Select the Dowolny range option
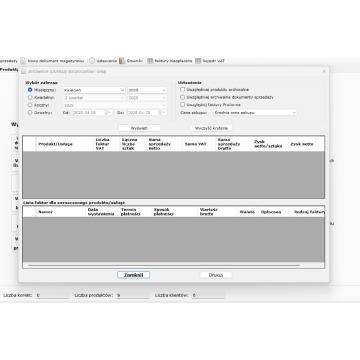The image size is (360, 360). 30,113
